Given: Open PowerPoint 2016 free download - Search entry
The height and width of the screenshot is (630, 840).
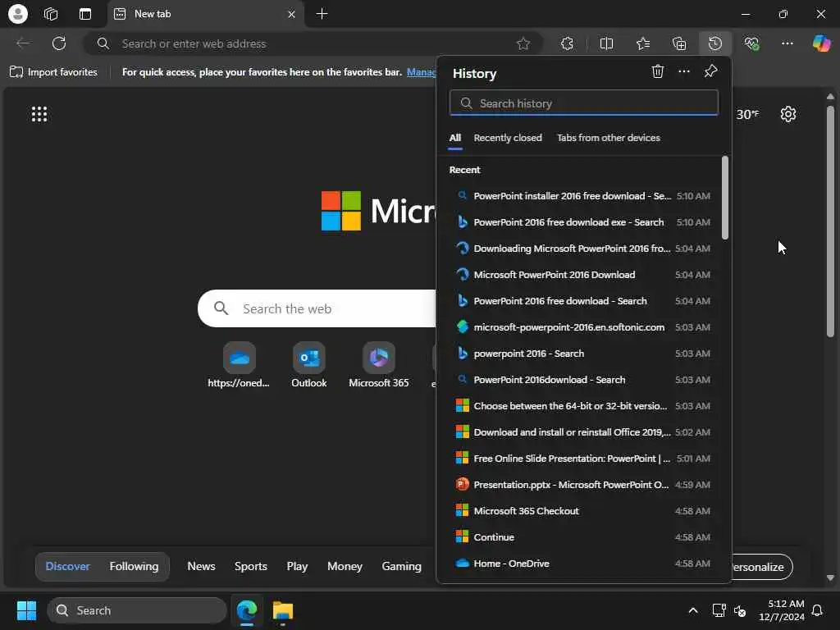Looking at the screenshot, I should [x=583, y=301].
